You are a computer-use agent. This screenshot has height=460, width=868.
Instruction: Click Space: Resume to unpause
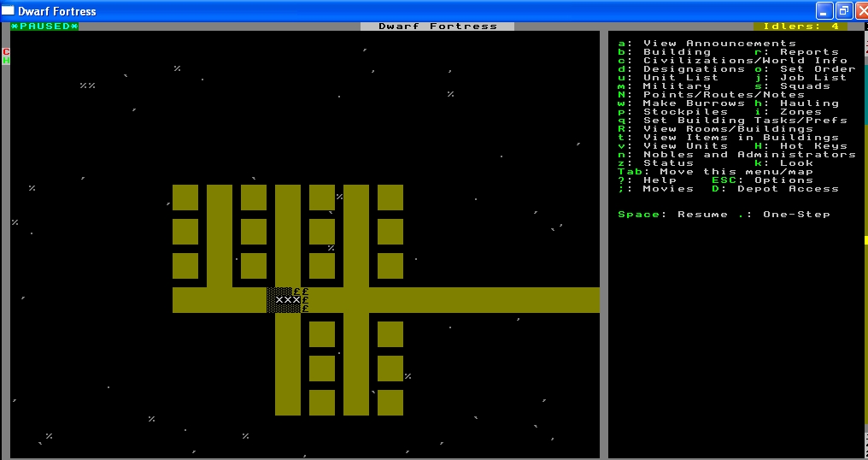click(x=673, y=215)
